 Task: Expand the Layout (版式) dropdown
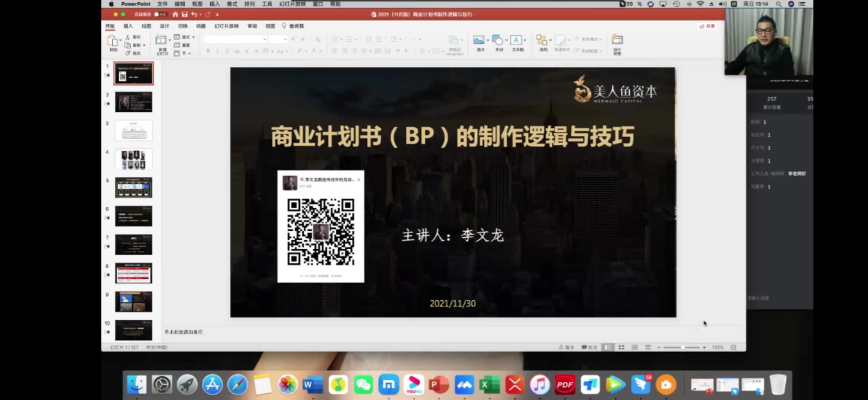tap(185, 37)
